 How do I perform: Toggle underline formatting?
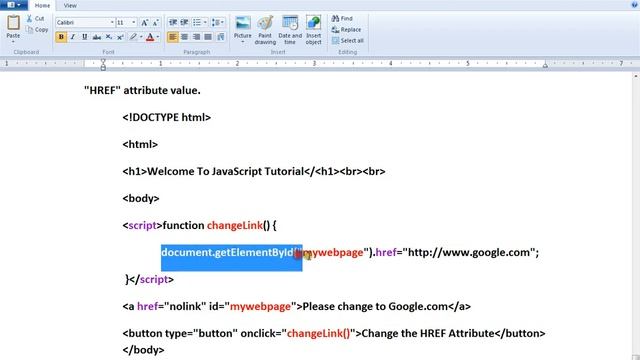coord(84,37)
